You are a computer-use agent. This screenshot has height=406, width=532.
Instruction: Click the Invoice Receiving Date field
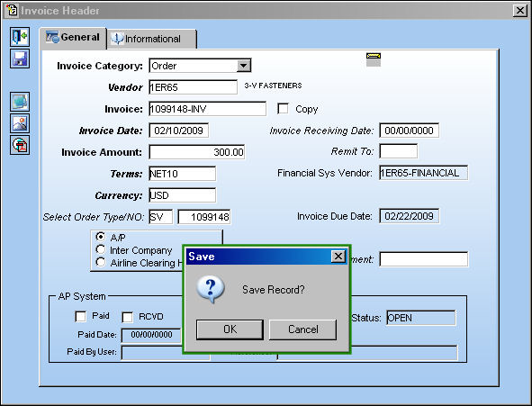pyautogui.click(x=410, y=131)
